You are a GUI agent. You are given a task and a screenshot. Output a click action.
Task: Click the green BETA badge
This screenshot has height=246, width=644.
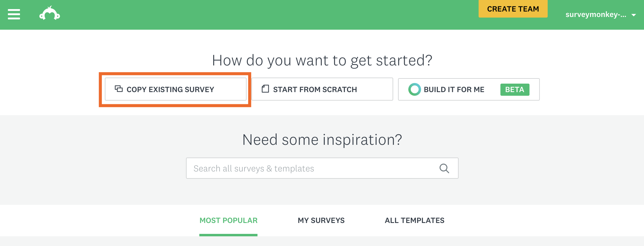(515, 90)
